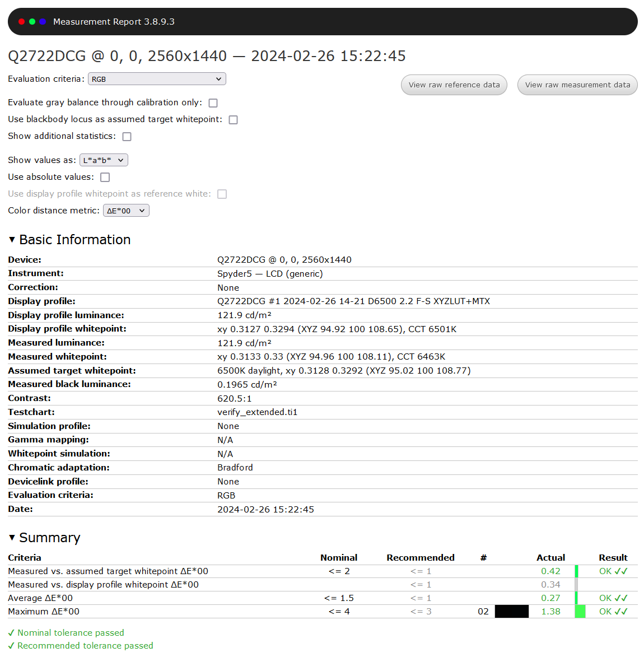
Task: Click checkmark beside Recommended tolerance passed
Action: point(11,646)
